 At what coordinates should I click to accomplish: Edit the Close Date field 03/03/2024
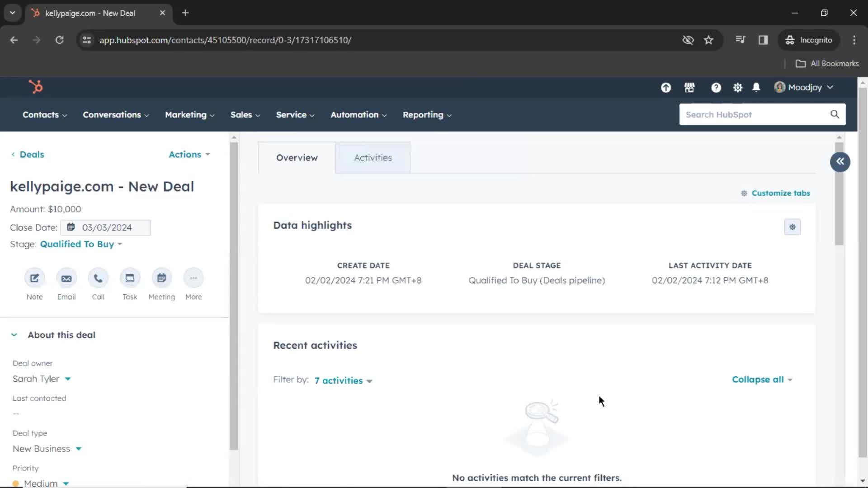pyautogui.click(x=105, y=227)
